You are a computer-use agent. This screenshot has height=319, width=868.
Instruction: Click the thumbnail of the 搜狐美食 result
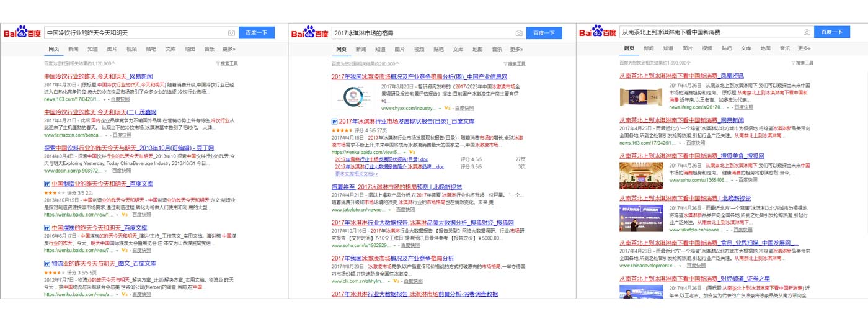[x=641, y=176]
